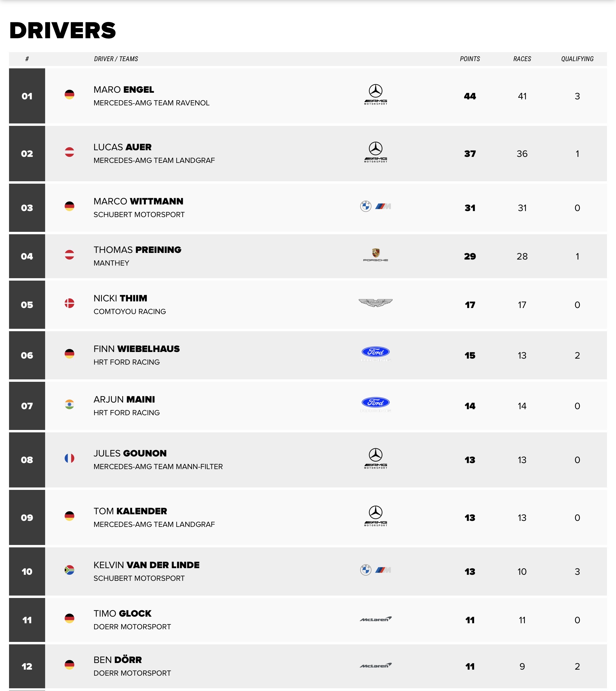Click the South African flag by Kelvin van der Linde
Viewport: 616px width, 691px height.
coord(69,570)
